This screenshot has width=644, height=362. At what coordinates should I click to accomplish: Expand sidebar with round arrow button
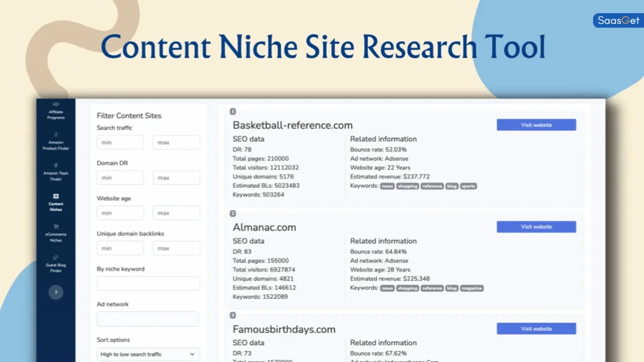56,292
